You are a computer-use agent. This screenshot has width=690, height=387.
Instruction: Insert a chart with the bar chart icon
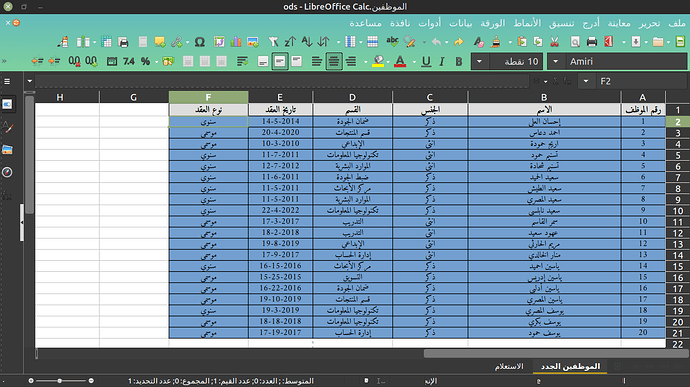pyautogui.click(x=236, y=42)
